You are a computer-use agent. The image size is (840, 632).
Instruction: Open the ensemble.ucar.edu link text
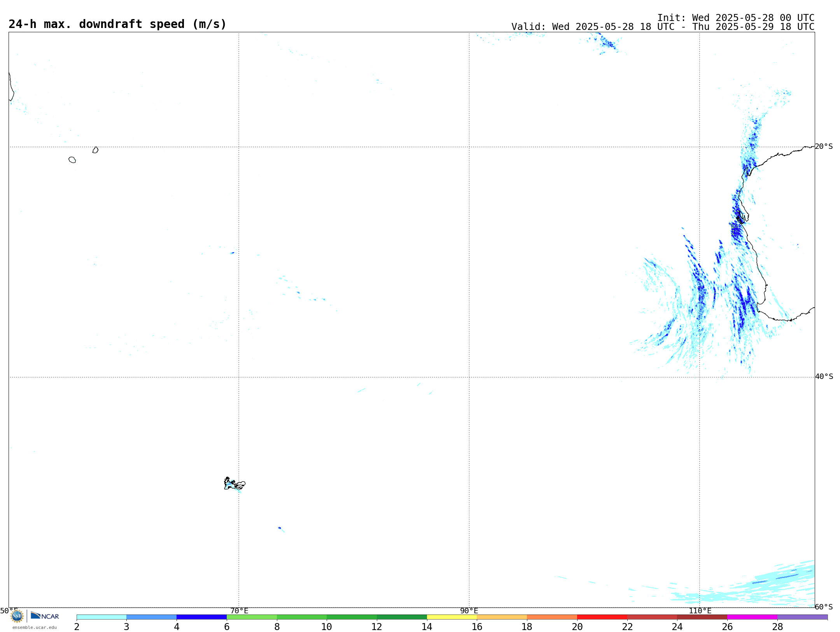point(35,627)
